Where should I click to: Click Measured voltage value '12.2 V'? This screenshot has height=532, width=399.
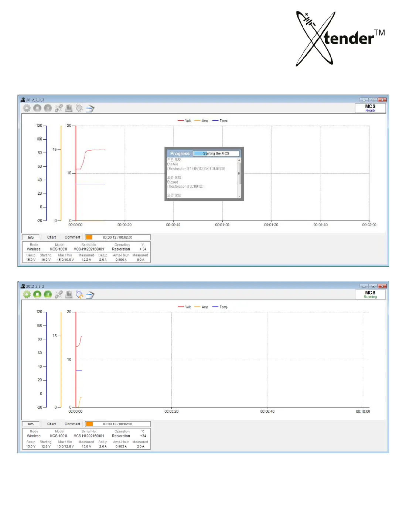click(x=86, y=260)
